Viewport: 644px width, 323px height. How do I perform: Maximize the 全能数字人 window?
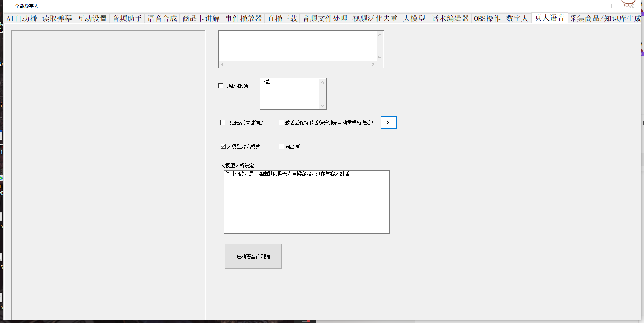pyautogui.click(x=613, y=6)
